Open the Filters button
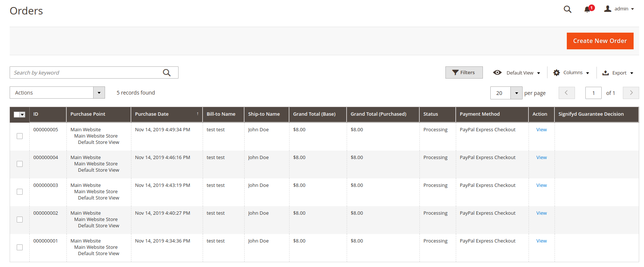 coord(464,73)
